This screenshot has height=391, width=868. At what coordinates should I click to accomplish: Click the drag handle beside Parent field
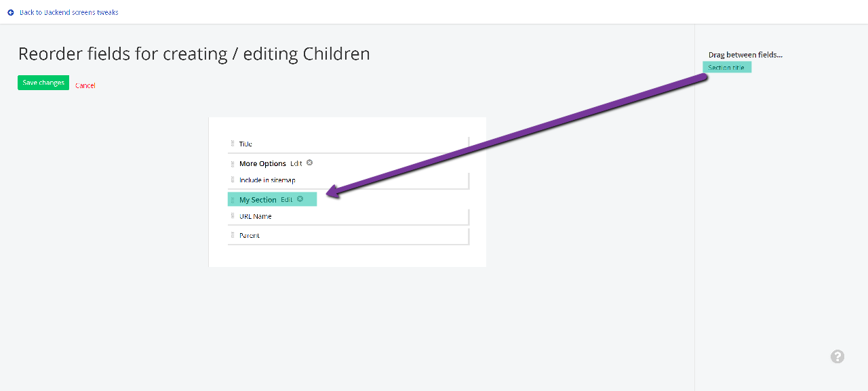point(233,235)
